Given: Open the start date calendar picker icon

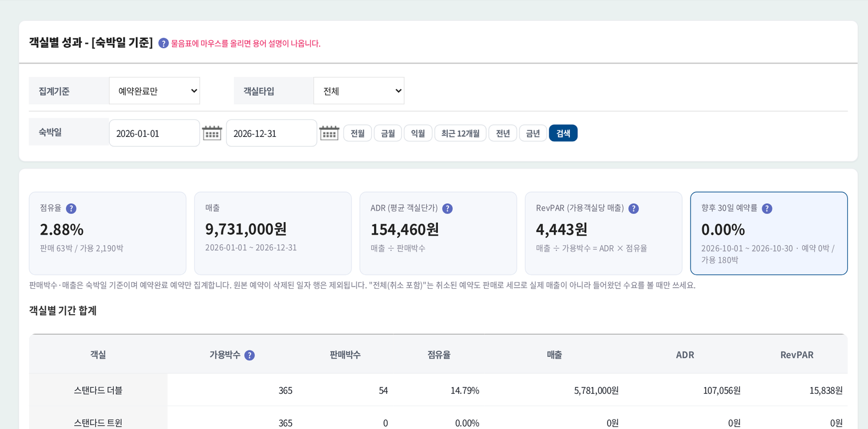Looking at the screenshot, I should pyautogui.click(x=212, y=133).
